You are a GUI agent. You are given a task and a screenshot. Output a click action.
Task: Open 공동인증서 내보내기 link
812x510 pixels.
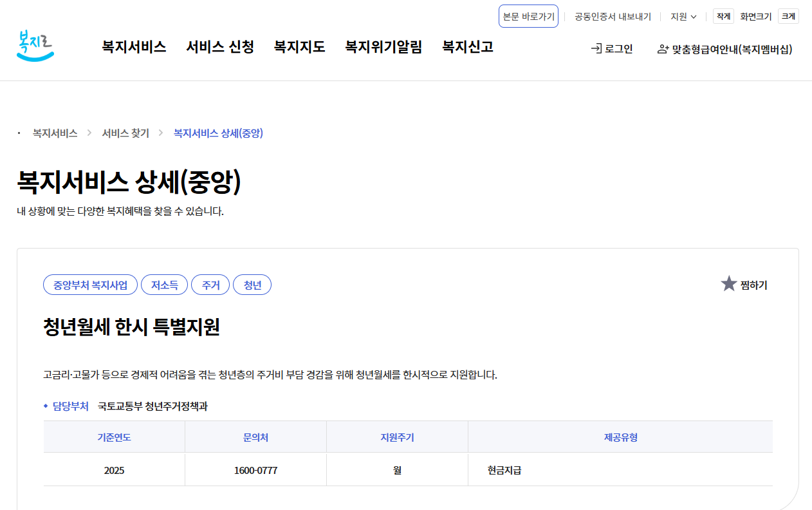pyautogui.click(x=613, y=17)
